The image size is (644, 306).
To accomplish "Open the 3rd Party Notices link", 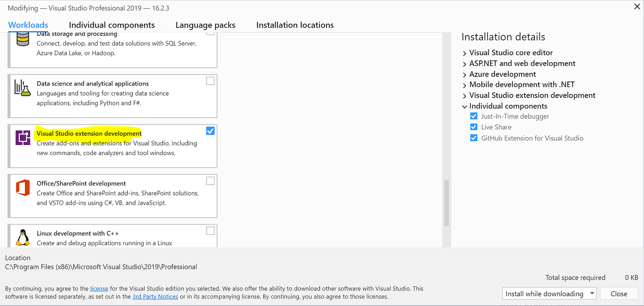I will [x=155, y=296].
